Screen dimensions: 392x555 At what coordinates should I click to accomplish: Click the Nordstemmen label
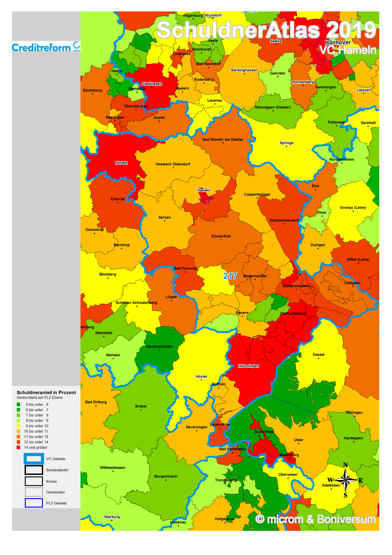(341, 159)
